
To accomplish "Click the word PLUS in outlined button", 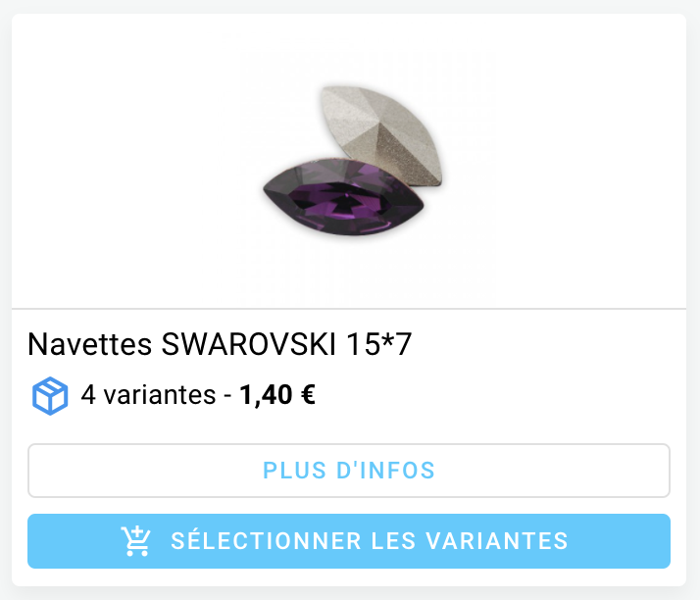I will tap(295, 470).
